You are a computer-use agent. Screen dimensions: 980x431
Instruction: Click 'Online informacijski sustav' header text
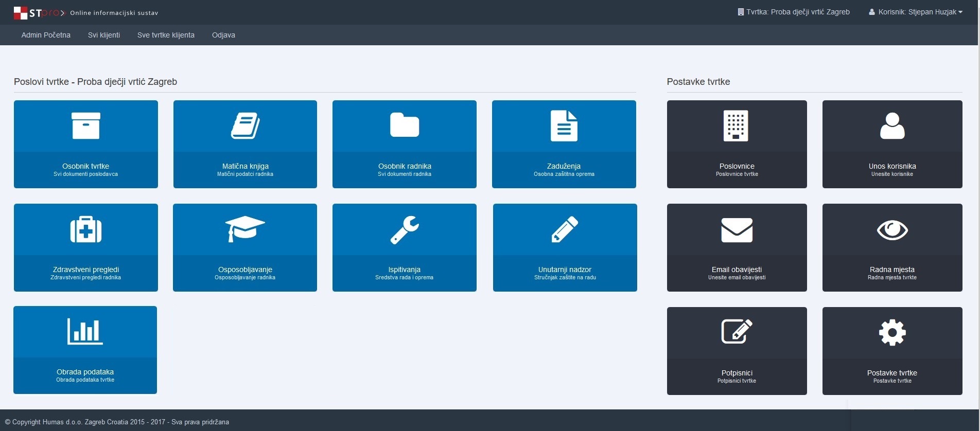(x=114, y=13)
